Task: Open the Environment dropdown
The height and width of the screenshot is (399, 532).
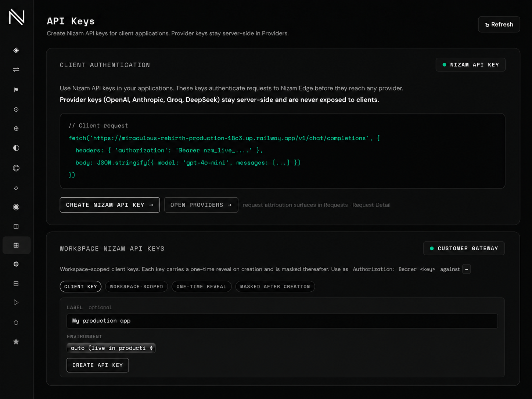Action: coord(111,348)
